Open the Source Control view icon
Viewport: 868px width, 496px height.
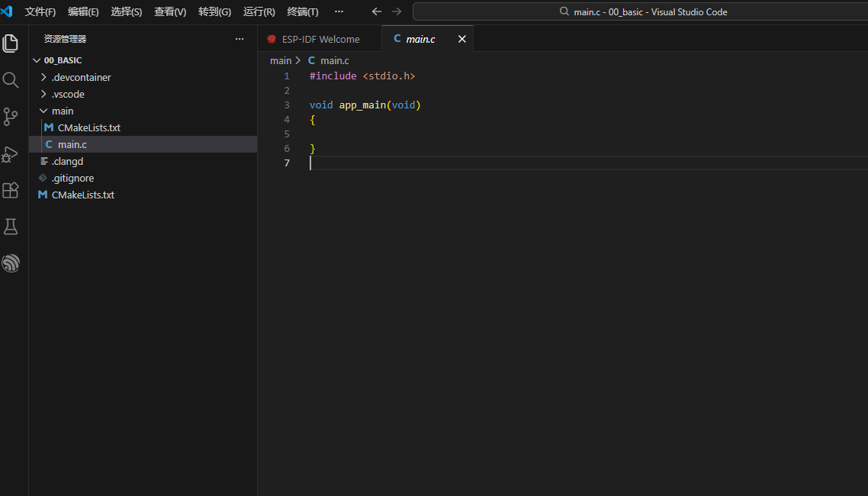coord(11,117)
